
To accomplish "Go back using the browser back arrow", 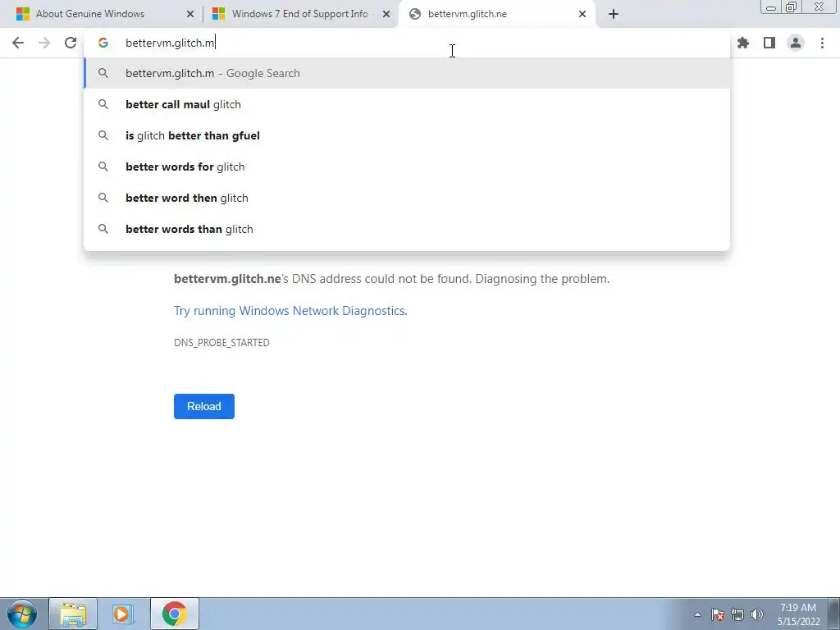I will click(x=18, y=43).
